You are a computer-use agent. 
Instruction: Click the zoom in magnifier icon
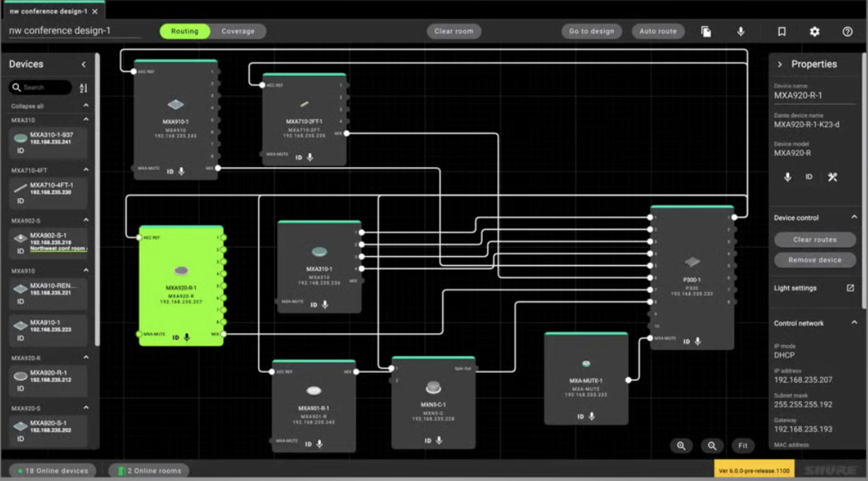[681, 446]
